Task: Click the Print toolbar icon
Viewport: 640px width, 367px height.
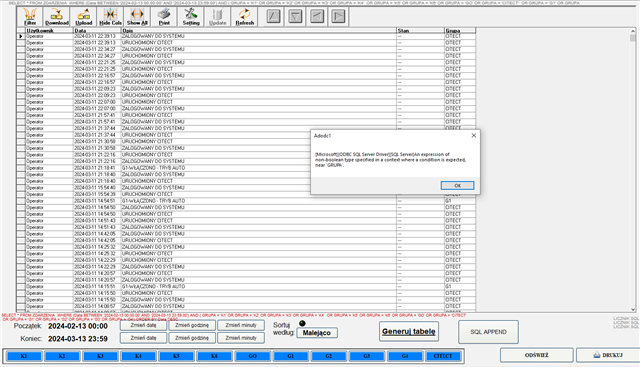Action: [164, 17]
